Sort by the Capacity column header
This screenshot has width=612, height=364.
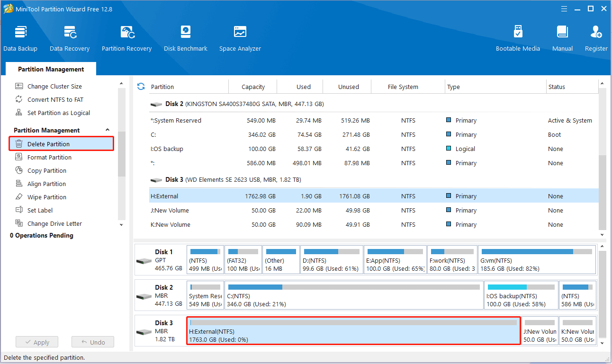click(x=253, y=87)
